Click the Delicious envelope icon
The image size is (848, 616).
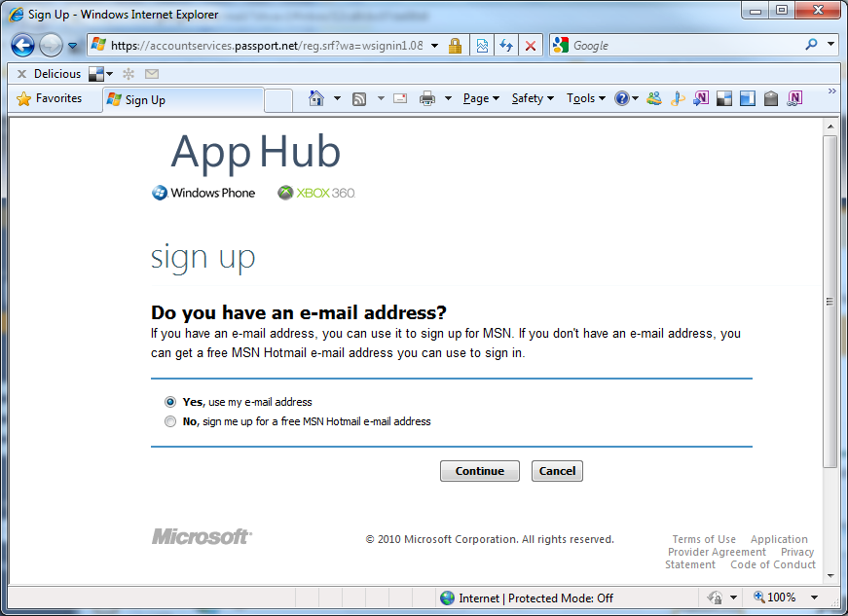(152, 74)
